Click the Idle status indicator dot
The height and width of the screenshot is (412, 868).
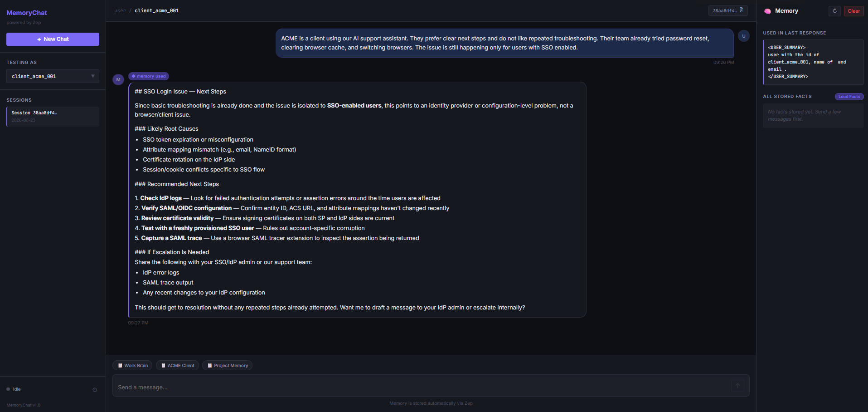pos(8,389)
